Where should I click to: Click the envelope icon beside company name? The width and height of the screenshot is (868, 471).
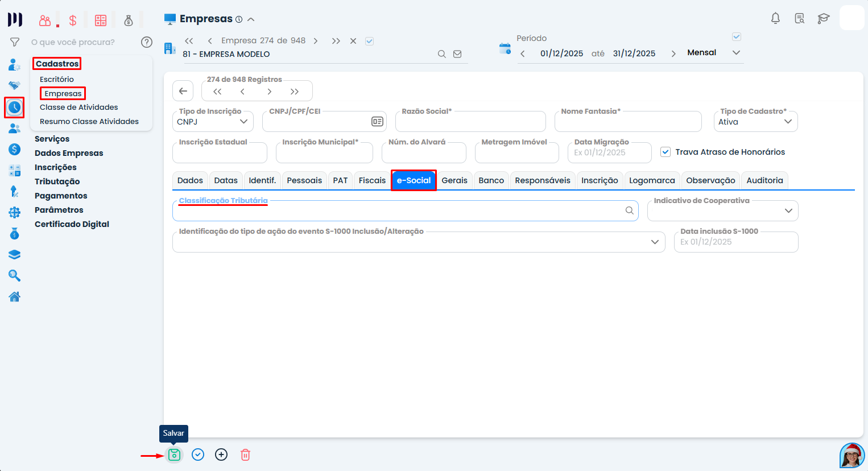[457, 54]
